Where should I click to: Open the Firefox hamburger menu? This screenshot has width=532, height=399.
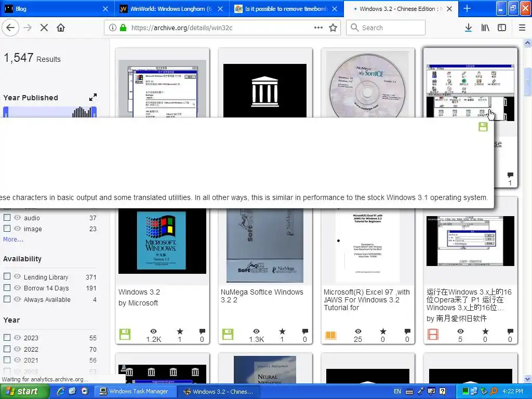[x=522, y=28]
